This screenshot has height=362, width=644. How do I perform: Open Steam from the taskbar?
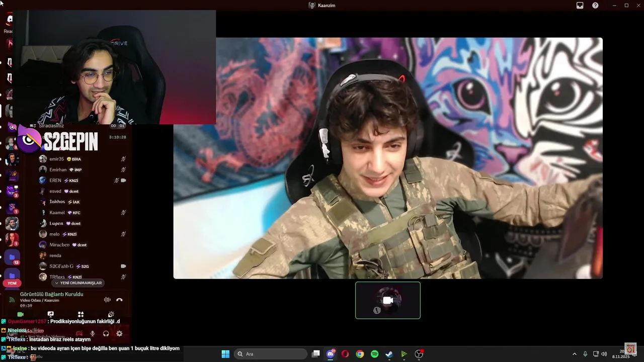389,354
